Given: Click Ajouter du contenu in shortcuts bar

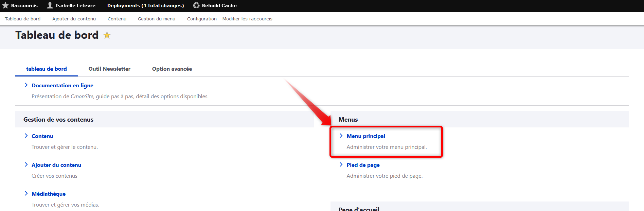Looking at the screenshot, I should point(74,19).
